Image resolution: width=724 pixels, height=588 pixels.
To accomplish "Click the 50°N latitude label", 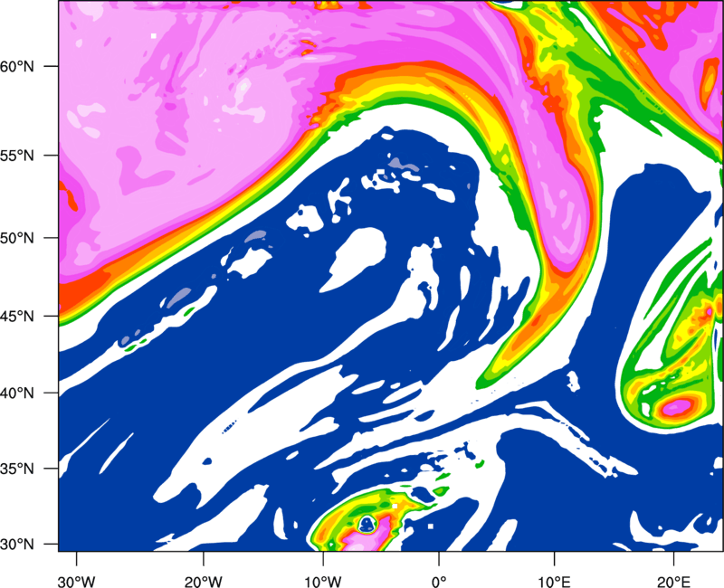I will coord(17,238).
